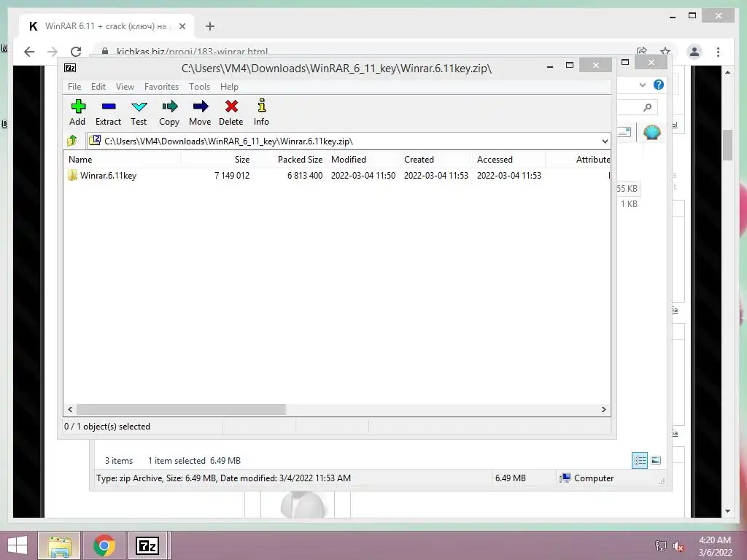
Task: Select the Copy toolbar icon
Action: [169, 112]
